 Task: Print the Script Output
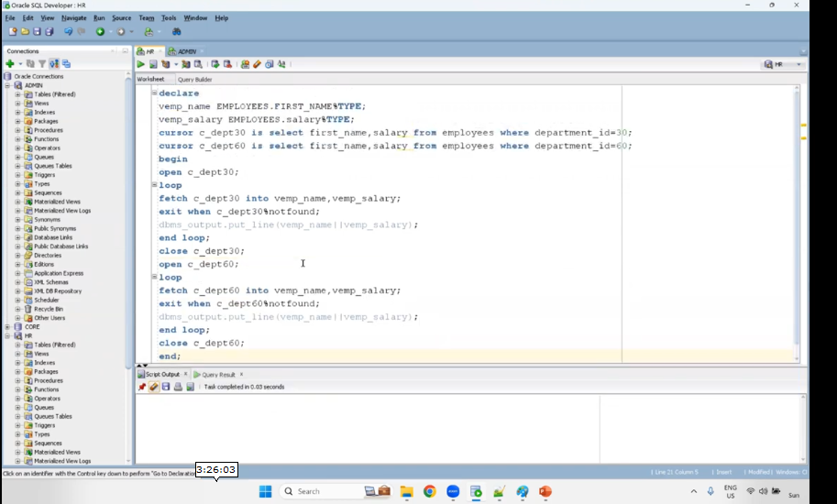178,387
